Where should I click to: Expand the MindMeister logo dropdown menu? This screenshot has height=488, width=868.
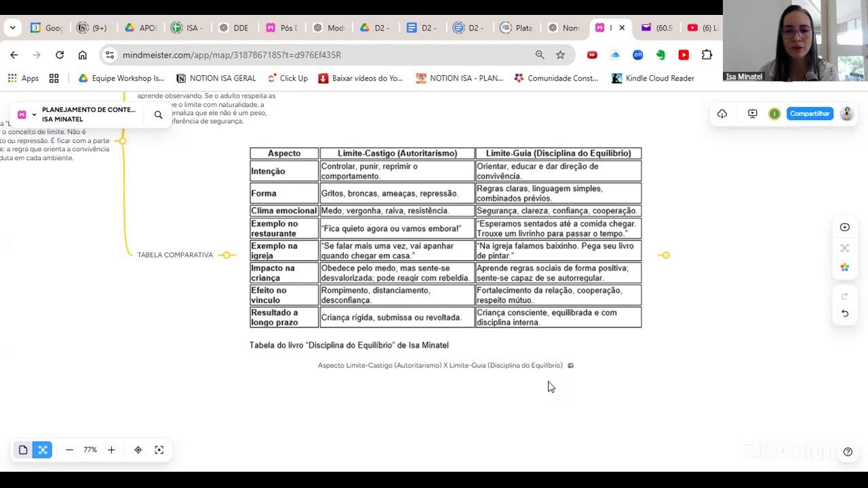point(26,115)
